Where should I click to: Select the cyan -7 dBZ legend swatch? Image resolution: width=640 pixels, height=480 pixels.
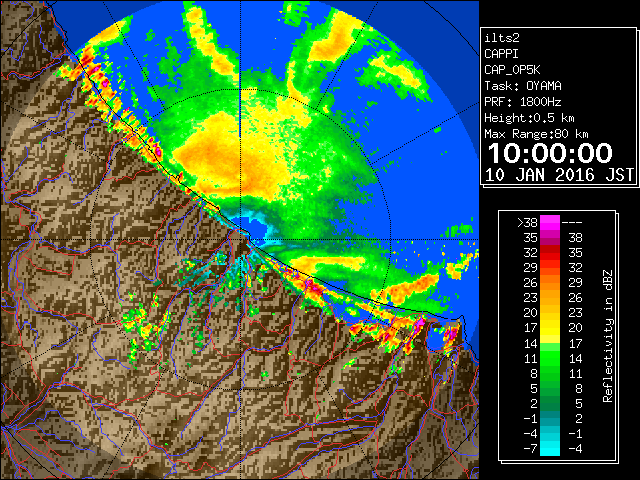550,448
